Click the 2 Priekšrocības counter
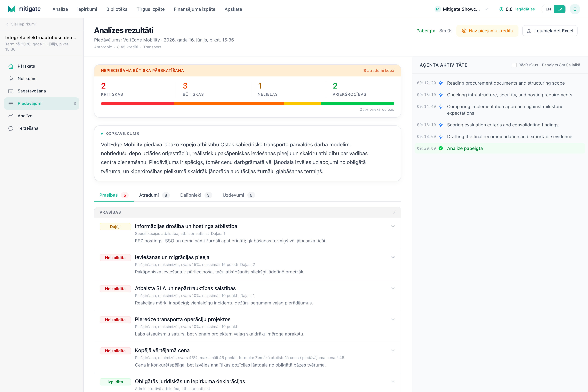 click(x=349, y=89)
